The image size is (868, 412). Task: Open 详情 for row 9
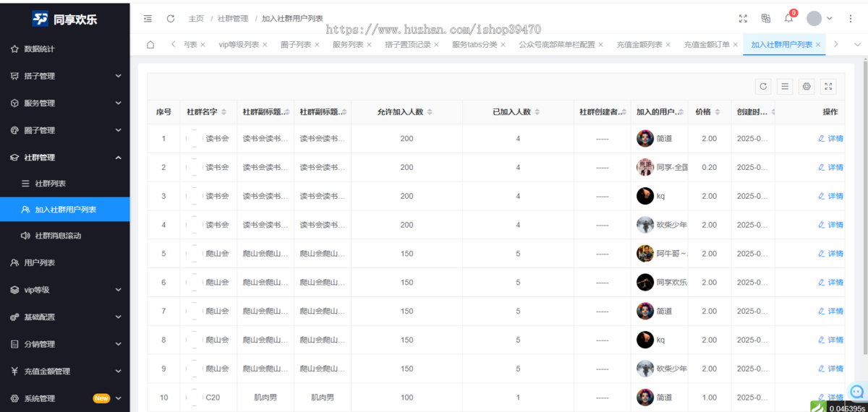(830, 369)
